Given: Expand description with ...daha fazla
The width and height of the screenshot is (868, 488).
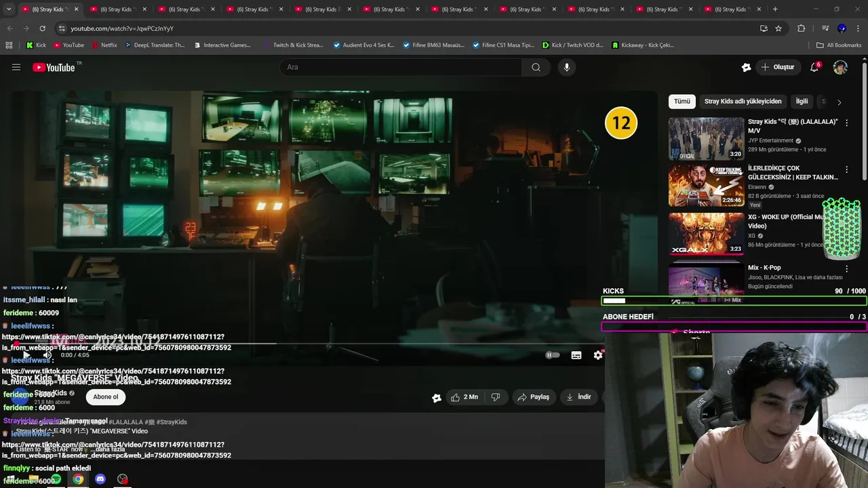Looking at the screenshot, I should 108,449.
